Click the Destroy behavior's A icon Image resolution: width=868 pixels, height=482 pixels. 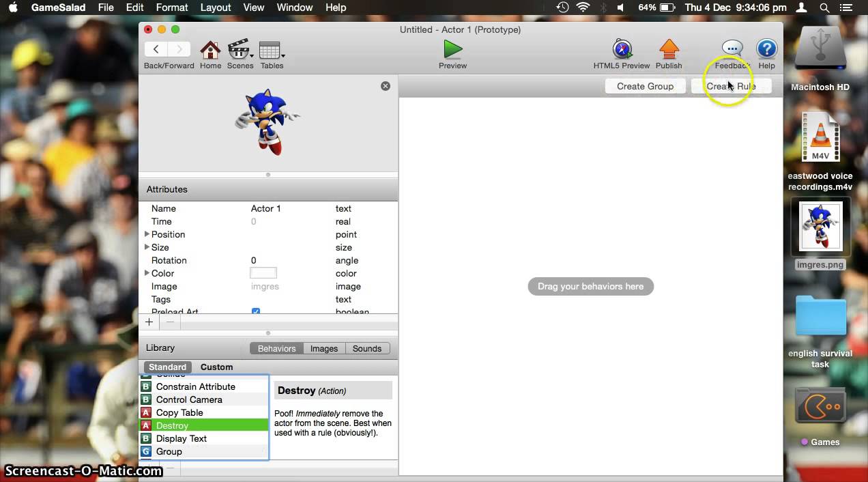pyautogui.click(x=146, y=425)
